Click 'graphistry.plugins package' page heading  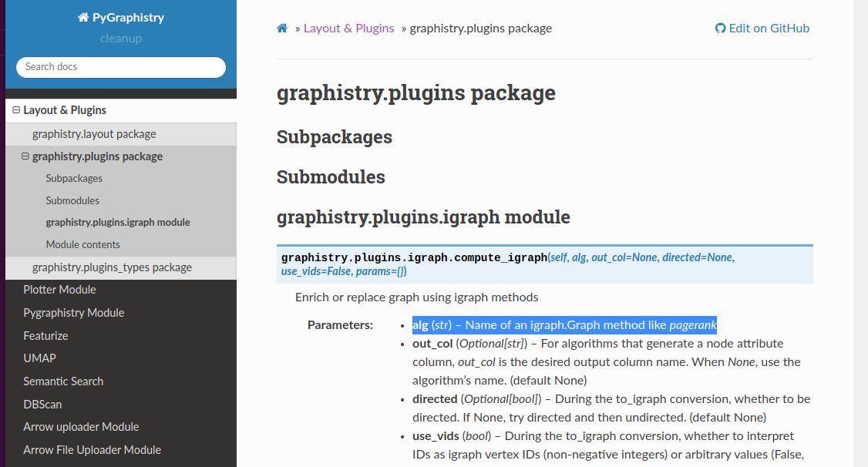tap(416, 93)
